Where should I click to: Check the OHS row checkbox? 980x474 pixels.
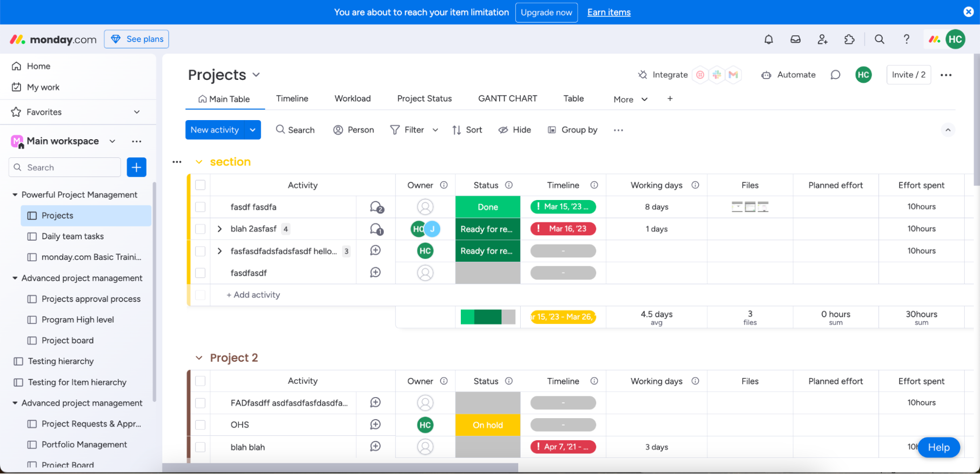(200, 424)
